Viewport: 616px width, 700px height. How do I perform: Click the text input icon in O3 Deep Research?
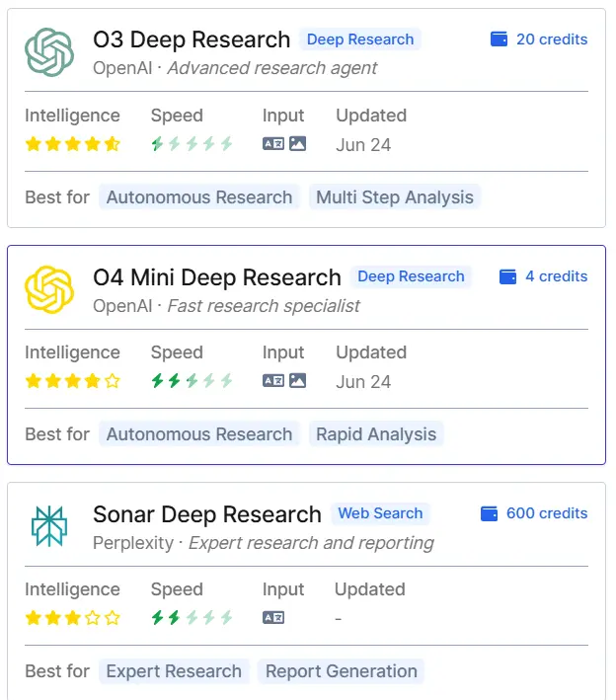point(273,144)
